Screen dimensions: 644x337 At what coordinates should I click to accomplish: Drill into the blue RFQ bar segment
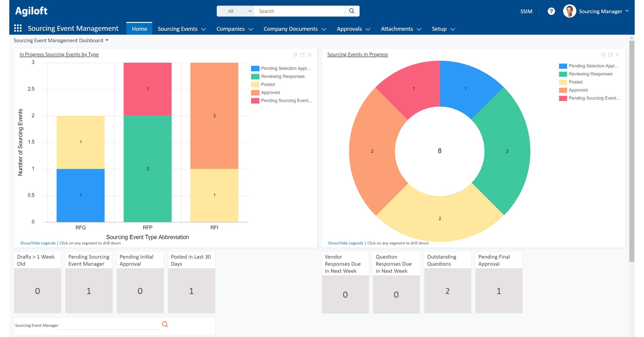(80, 195)
